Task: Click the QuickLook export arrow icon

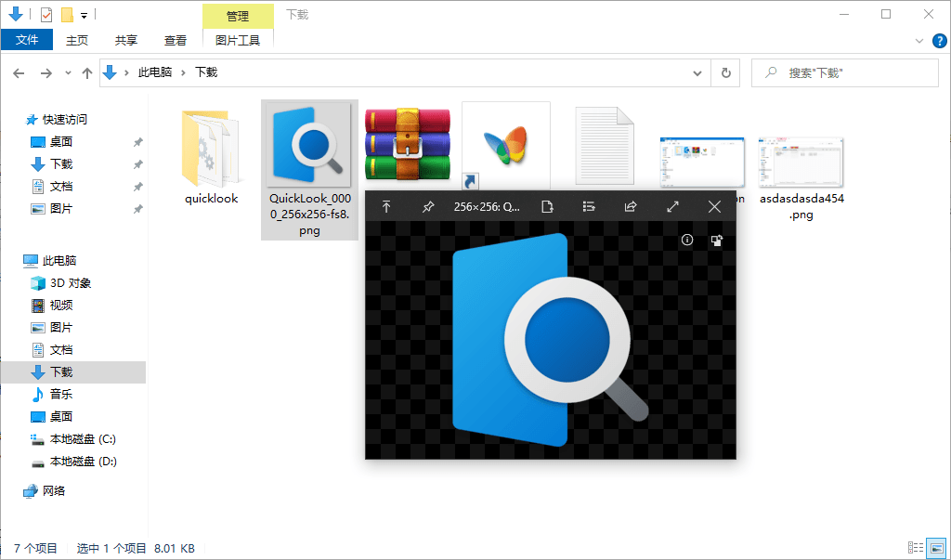Action: 387,206
